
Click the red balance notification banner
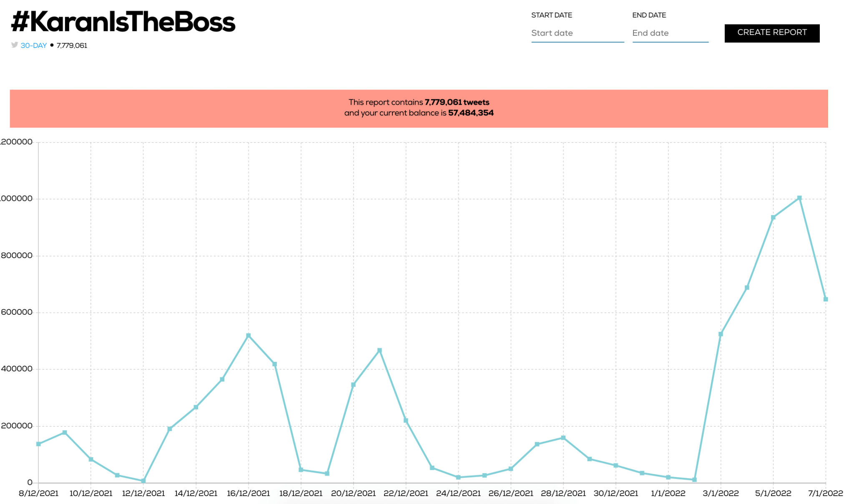pos(419,108)
